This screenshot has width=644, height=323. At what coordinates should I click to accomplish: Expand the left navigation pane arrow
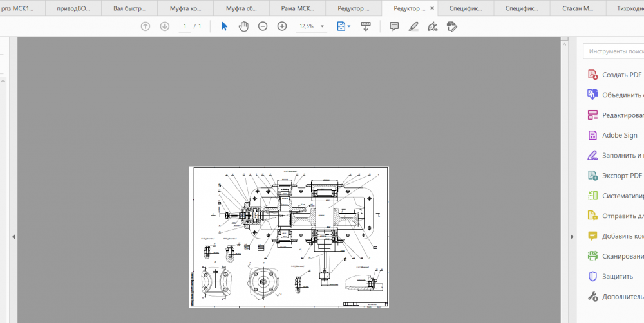click(14, 237)
